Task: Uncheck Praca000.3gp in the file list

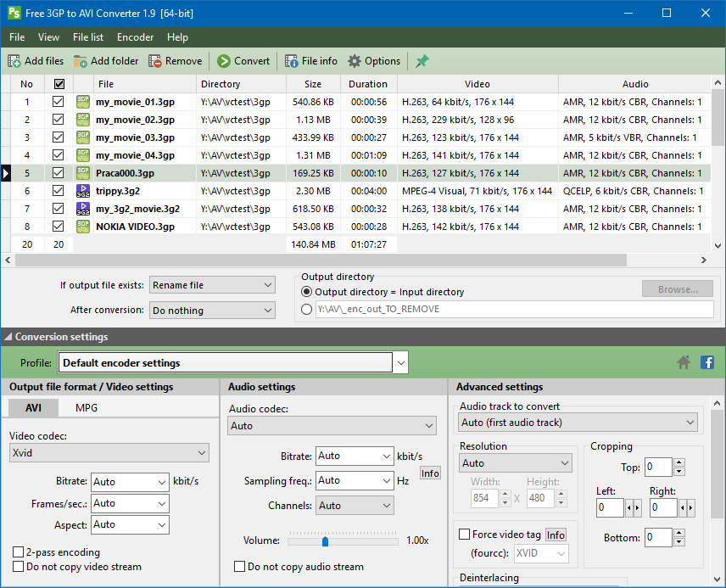Action: point(58,173)
